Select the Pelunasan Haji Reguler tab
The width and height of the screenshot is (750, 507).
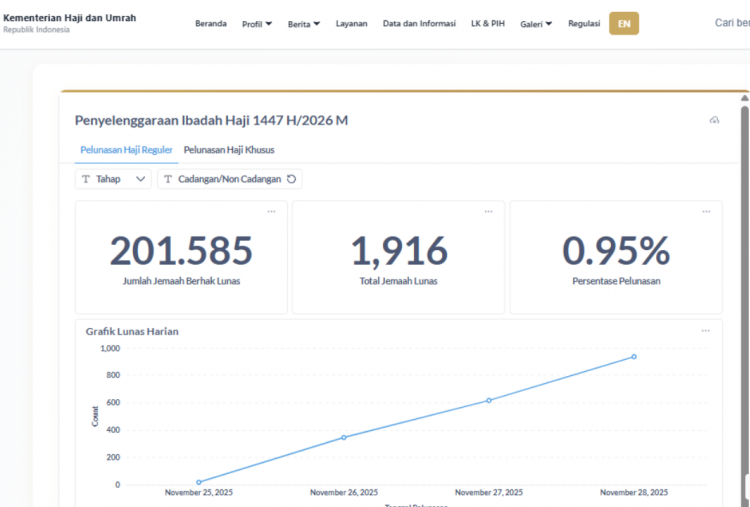coord(127,150)
